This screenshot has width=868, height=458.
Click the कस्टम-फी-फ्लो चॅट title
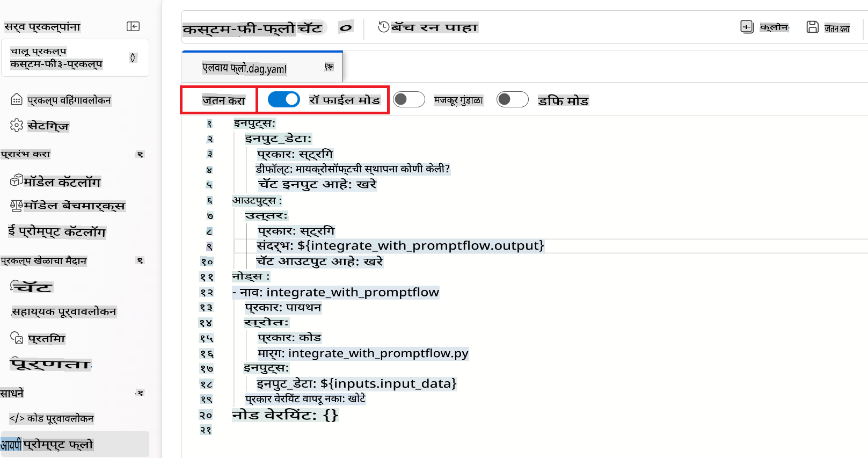pyautogui.click(x=252, y=28)
